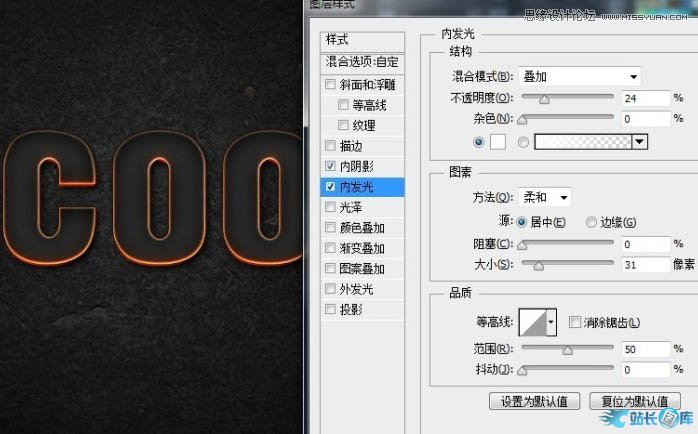
Task: Select 混合选项 blending options entry
Action: pyautogui.click(x=362, y=62)
